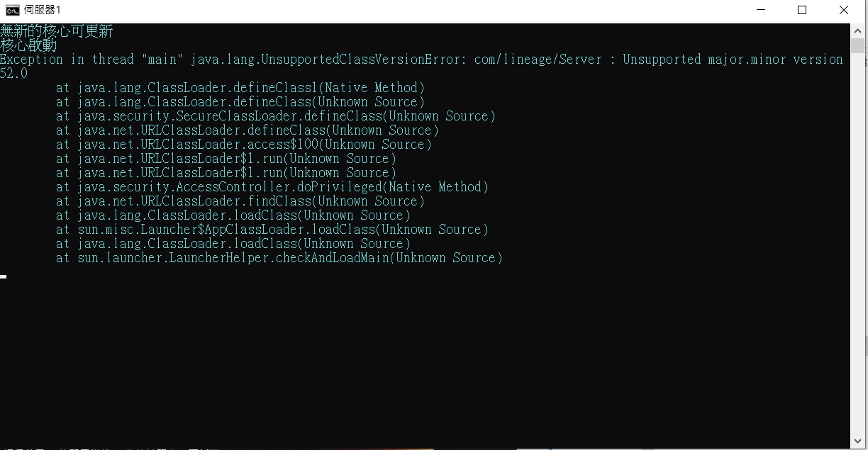Open the console system menu icon

pyautogui.click(x=12, y=10)
